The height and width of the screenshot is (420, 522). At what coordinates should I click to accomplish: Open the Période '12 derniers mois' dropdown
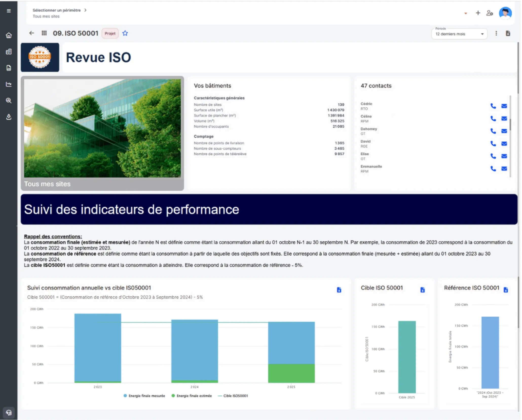pyautogui.click(x=459, y=34)
